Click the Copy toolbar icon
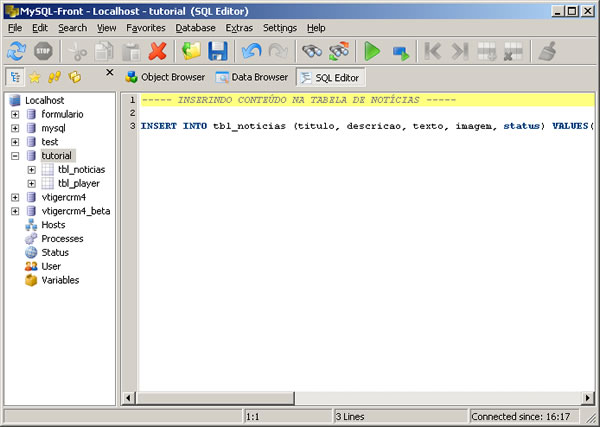The height and width of the screenshot is (427, 600). pos(104,51)
